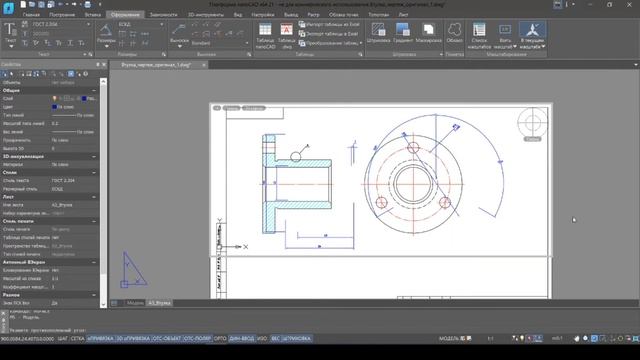Collapse the Стили section in properties

click(x=94, y=173)
